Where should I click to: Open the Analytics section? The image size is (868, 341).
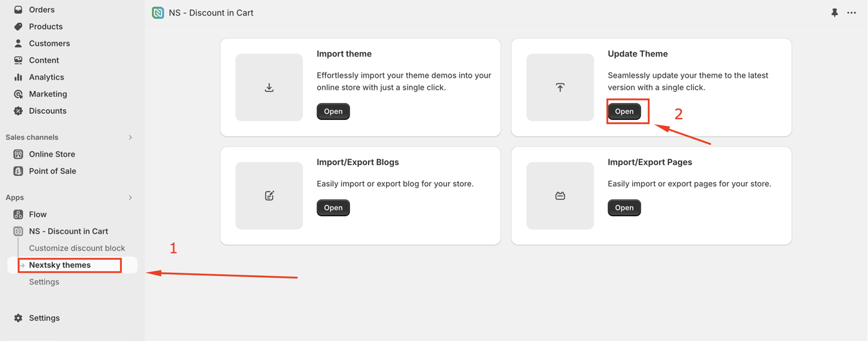(46, 77)
